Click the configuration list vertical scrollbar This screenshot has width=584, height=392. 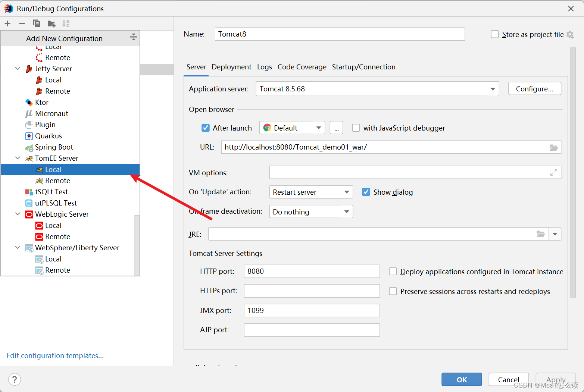[x=137, y=245]
